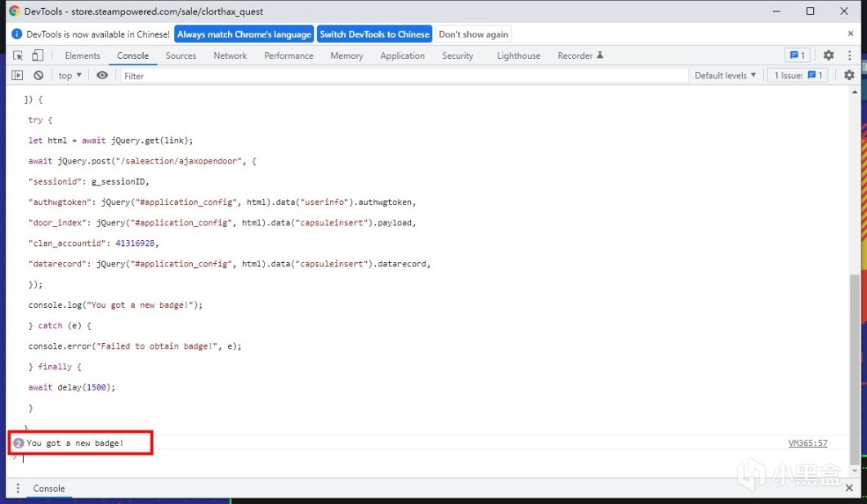
Task: Maximize the DevTools window
Action: click(810, 11)
